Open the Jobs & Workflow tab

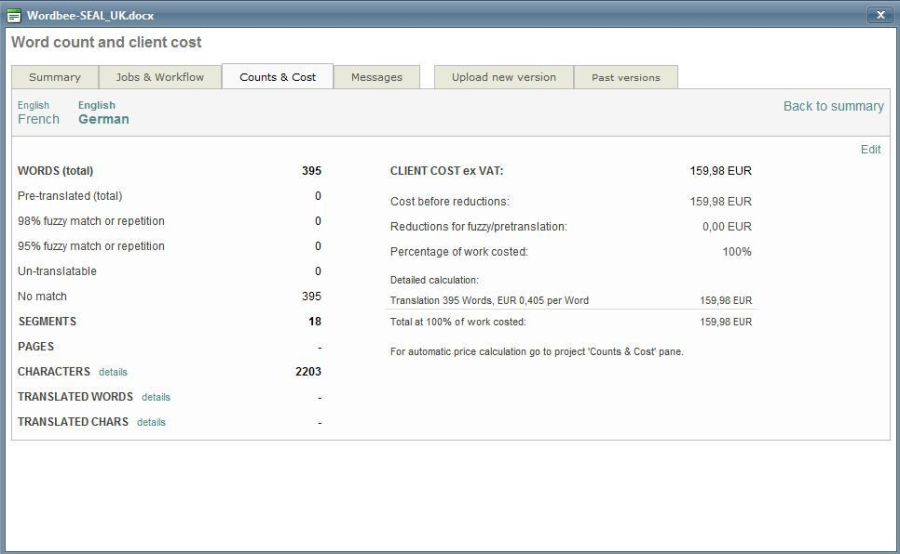160,78
